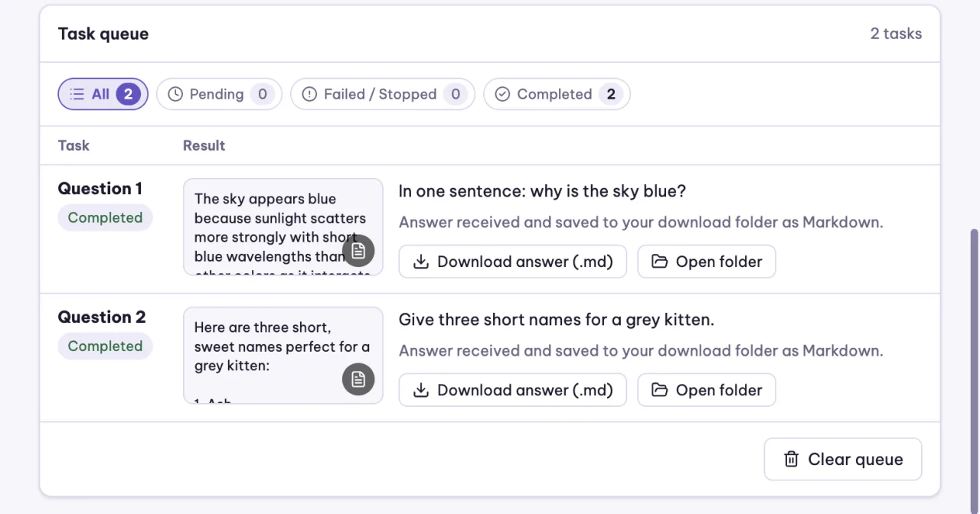Click the 'Question 1' task title
980x514 pixels.
(x=100, y=189)
